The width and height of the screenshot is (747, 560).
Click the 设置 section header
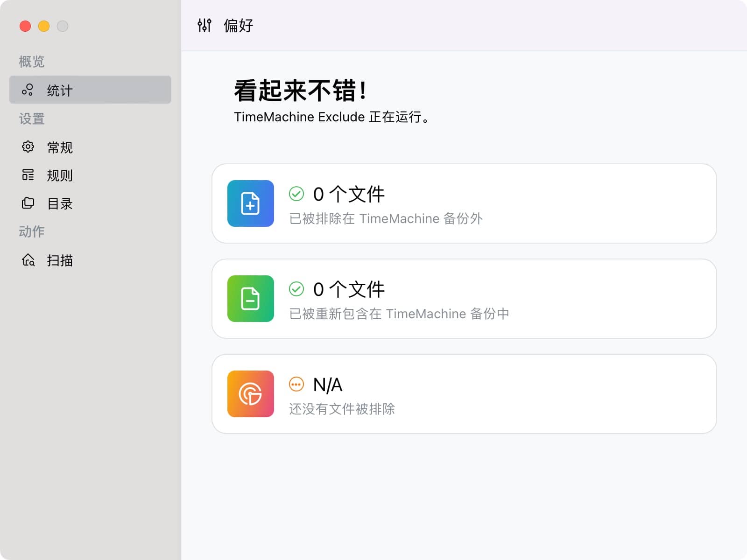point(32,119)
